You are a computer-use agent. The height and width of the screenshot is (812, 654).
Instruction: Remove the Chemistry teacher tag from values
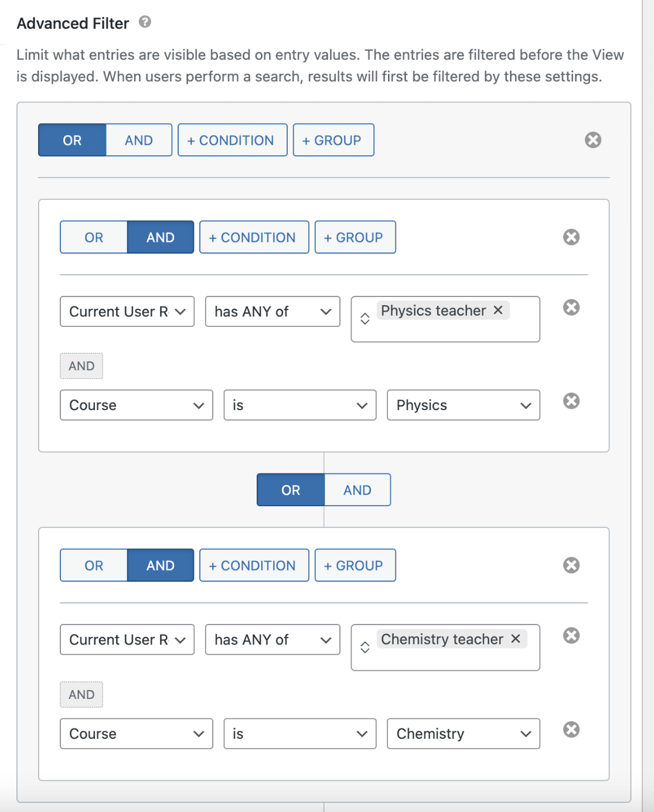click(515, 639)
